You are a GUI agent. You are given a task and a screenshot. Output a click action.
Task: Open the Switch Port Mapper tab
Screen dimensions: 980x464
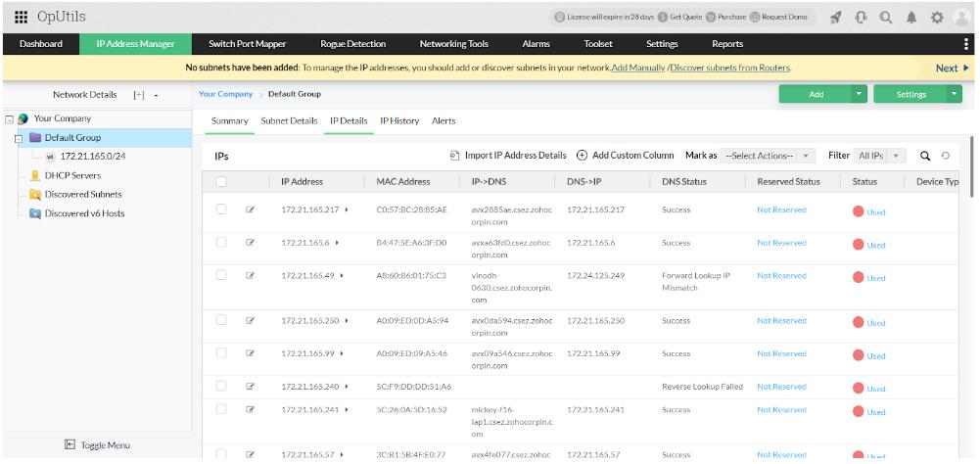pos(248,44)
